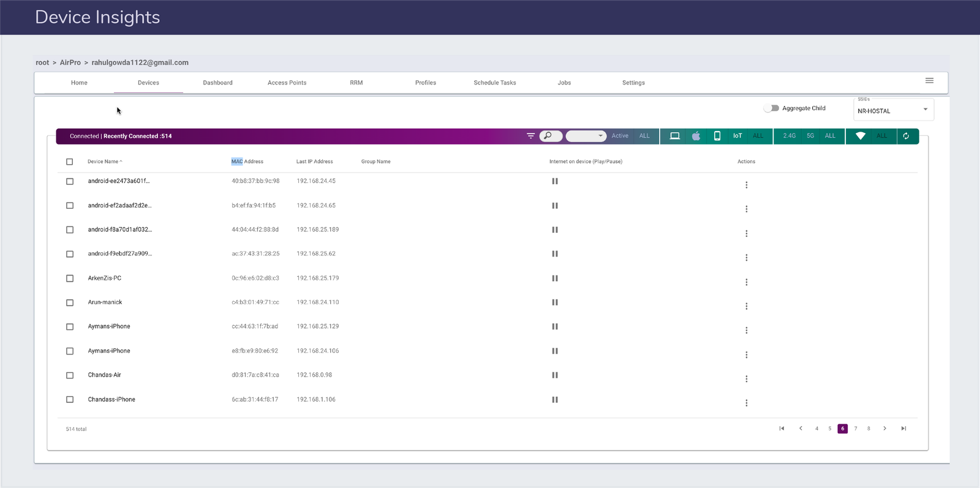Open actions menu for Chandas-Air
This screenshot has height=488, width=980.
point(746,379)
